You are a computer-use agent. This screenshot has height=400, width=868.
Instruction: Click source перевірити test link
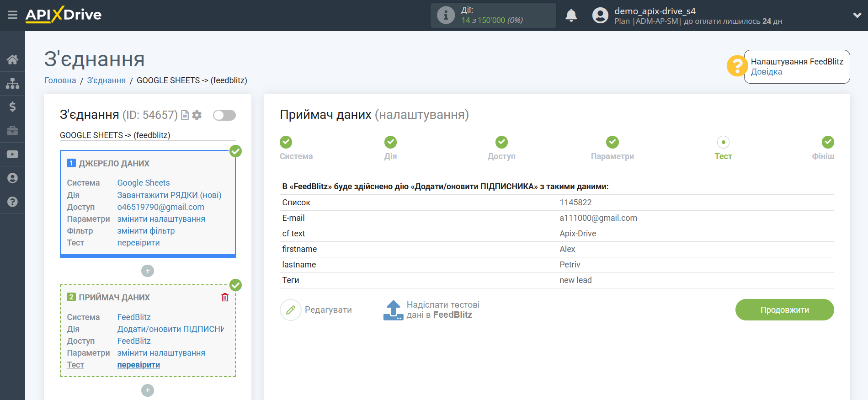(138, 243)
